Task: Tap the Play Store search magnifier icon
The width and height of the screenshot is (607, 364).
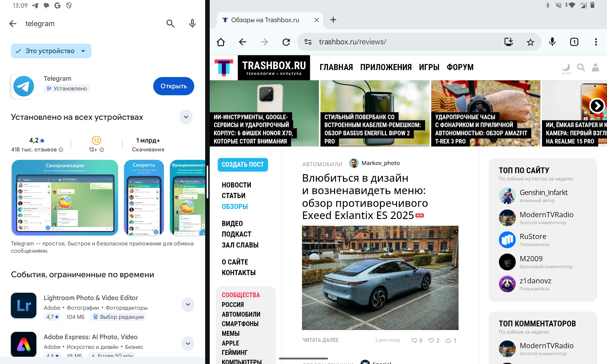Action: click(x=170, y=24)
